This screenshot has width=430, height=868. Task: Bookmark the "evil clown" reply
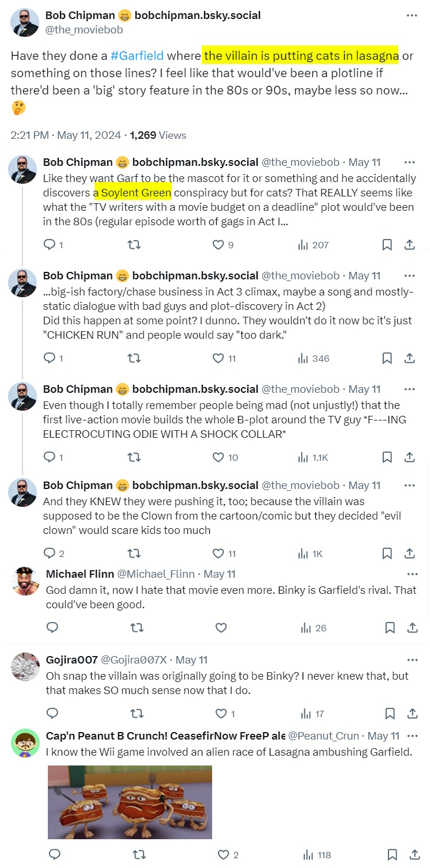(x=387, y=554)
